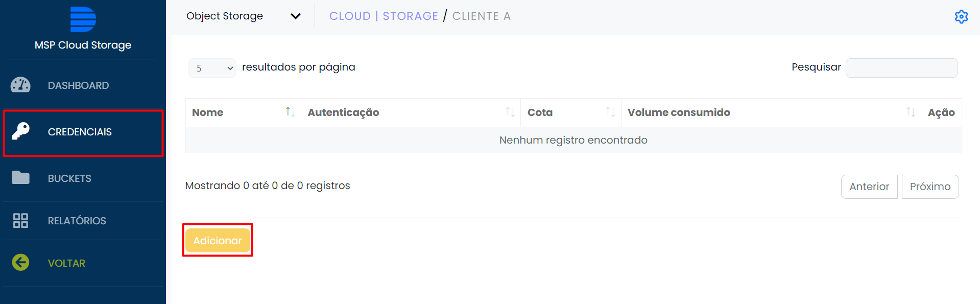Go to Buckets in sidebar menu
Viewport: 980px width, 304px height.
69,178
